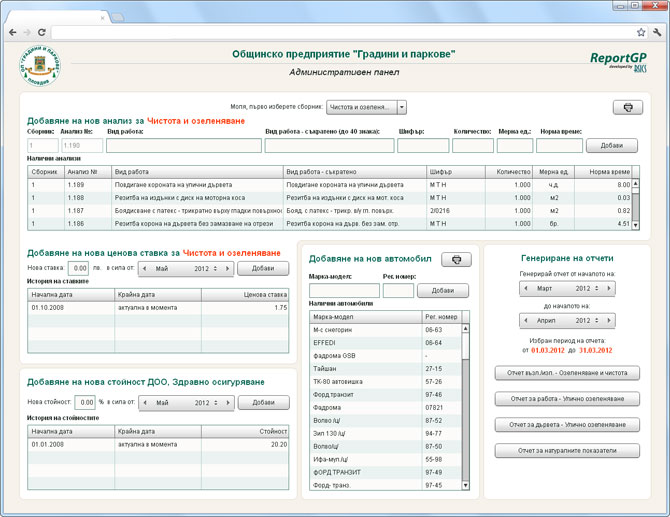Go to next month in price-rate date picker
The image size is (670, 517).
[227, 268]
